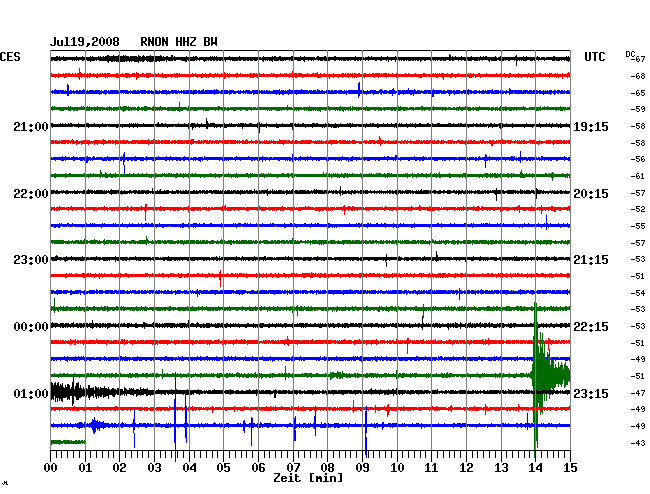Select minute tick label 15

click(570, 468)
